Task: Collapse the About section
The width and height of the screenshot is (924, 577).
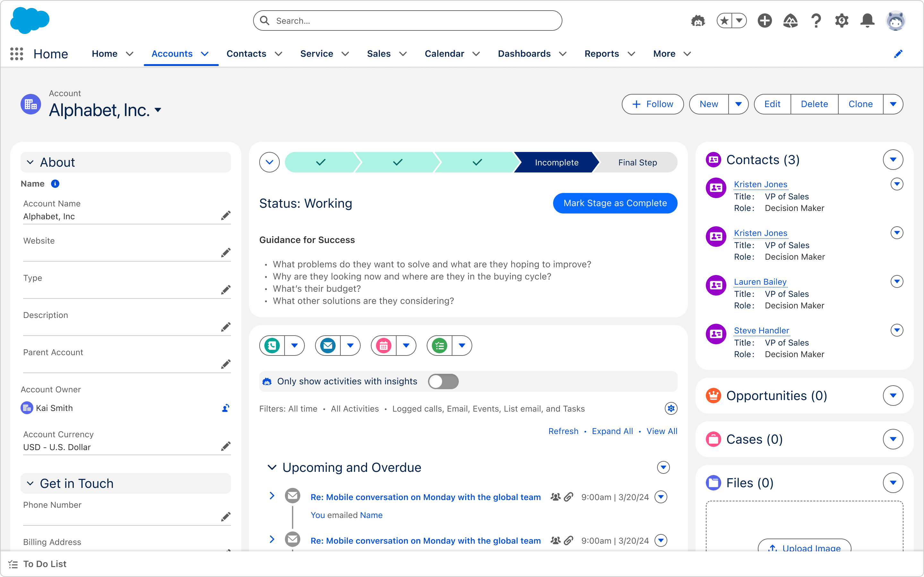Action: 30,162
